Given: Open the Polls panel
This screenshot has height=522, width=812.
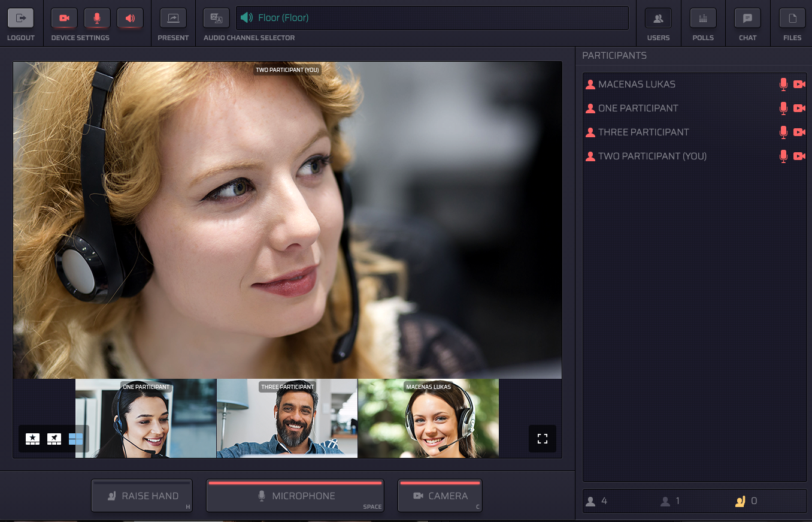Looking at the screenshot, I should pos(702,18).
